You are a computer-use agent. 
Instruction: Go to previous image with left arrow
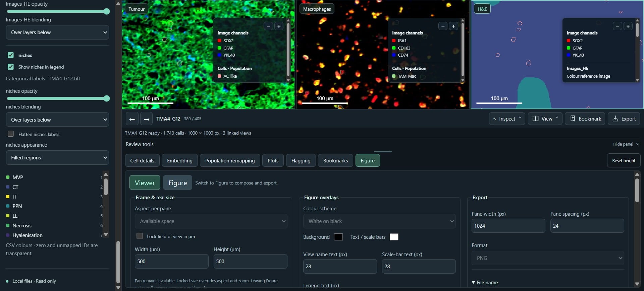coord(132,119)
